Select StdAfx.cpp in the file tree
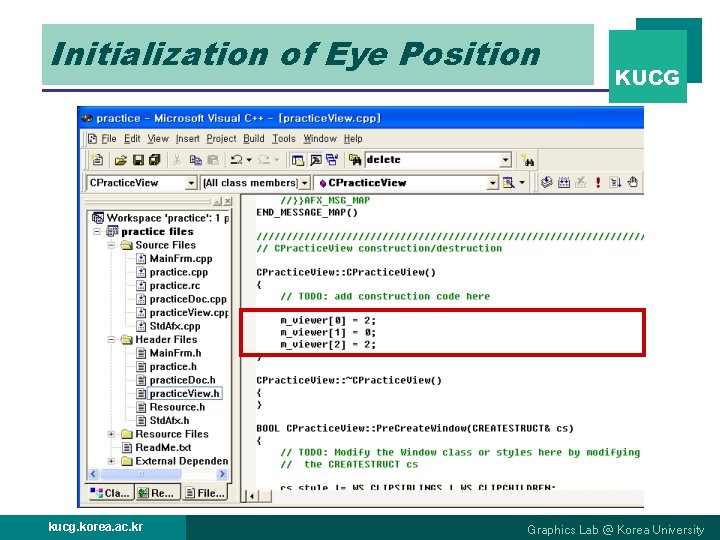 (x=175, y=326)
